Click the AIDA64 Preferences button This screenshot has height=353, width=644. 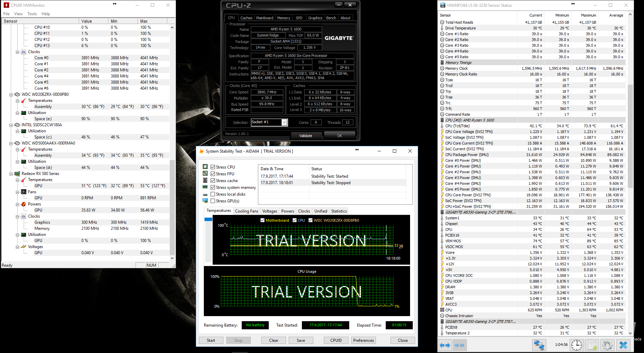(x=363, y=340)
